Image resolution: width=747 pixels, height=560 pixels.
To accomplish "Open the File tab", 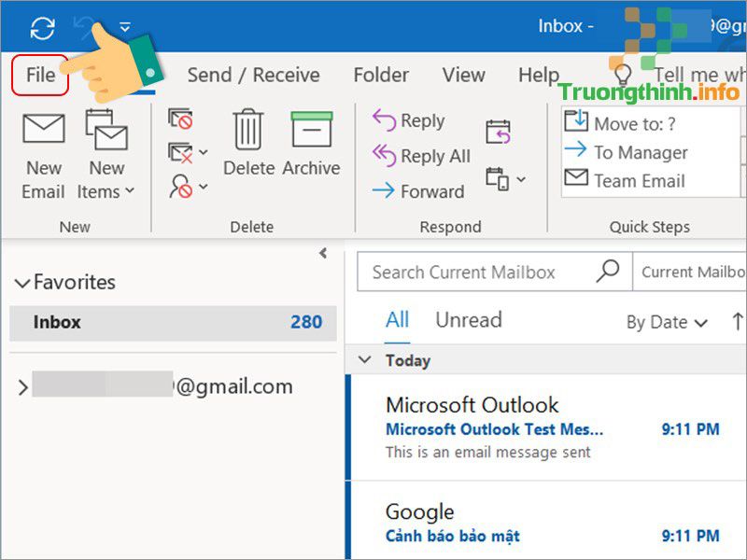I will click(40, 76).
